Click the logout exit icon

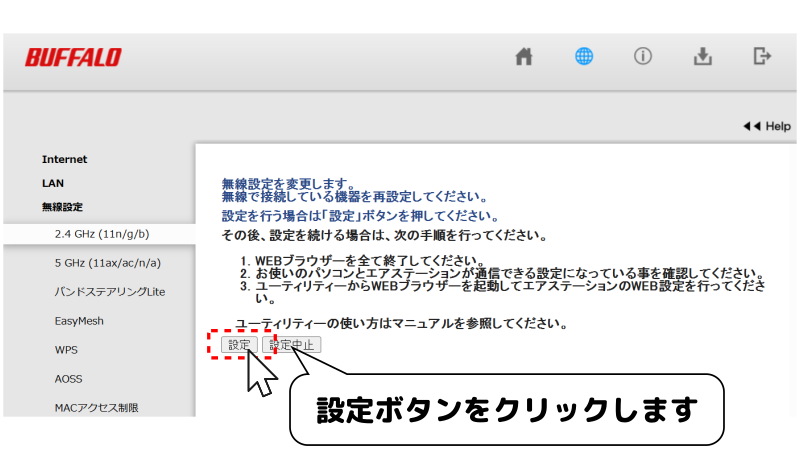tap(762, 56)
